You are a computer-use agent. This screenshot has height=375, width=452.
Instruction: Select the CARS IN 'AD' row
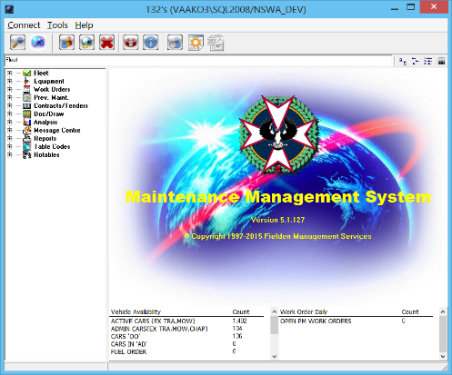click(187, 344)
